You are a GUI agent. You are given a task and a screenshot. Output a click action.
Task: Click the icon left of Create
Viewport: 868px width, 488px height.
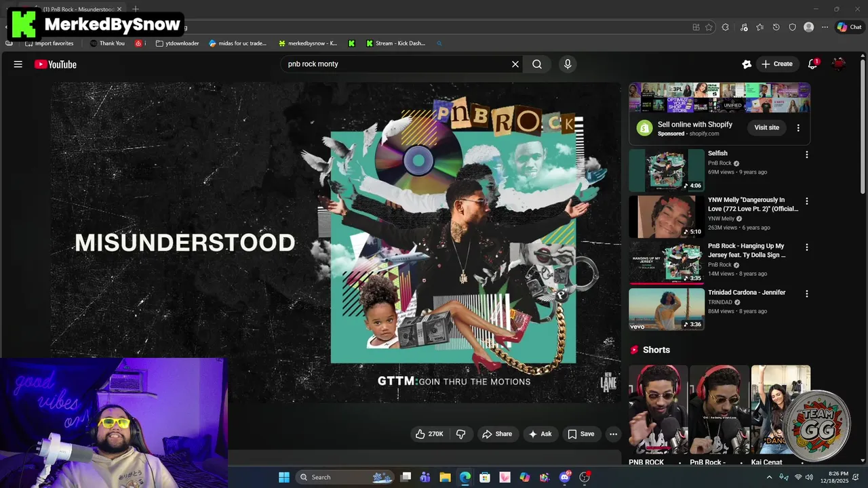pyautogui.click(x=747, y=64)
